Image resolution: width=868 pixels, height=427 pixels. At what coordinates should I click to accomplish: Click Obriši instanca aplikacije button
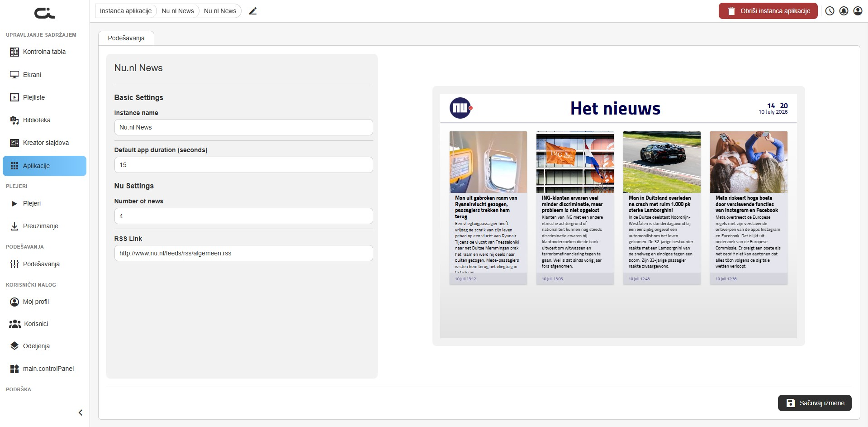coord(768,11)
